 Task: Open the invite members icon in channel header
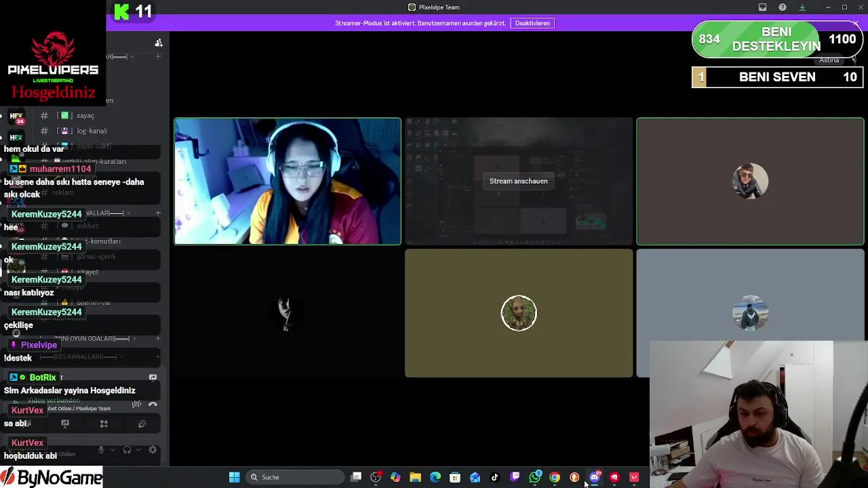tap(159, 43)
